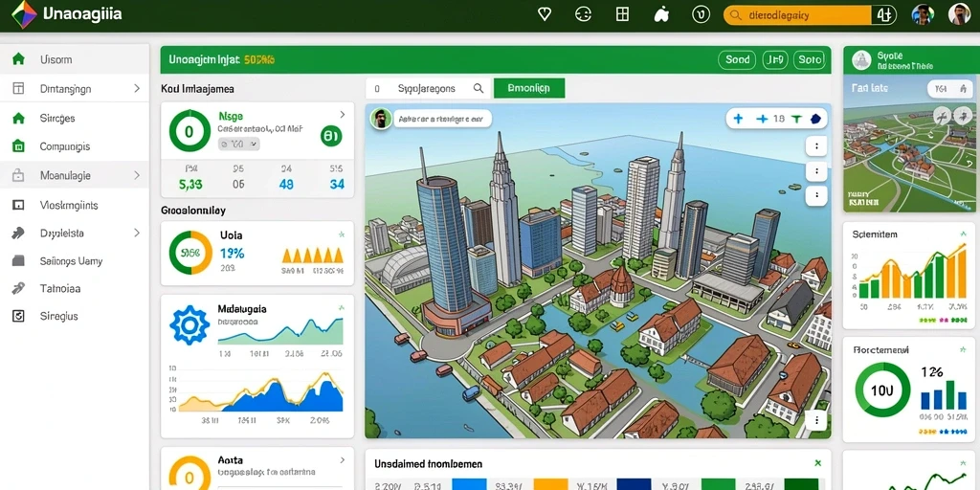Select 'Sirges' in the sidebar

click(75, 118)
